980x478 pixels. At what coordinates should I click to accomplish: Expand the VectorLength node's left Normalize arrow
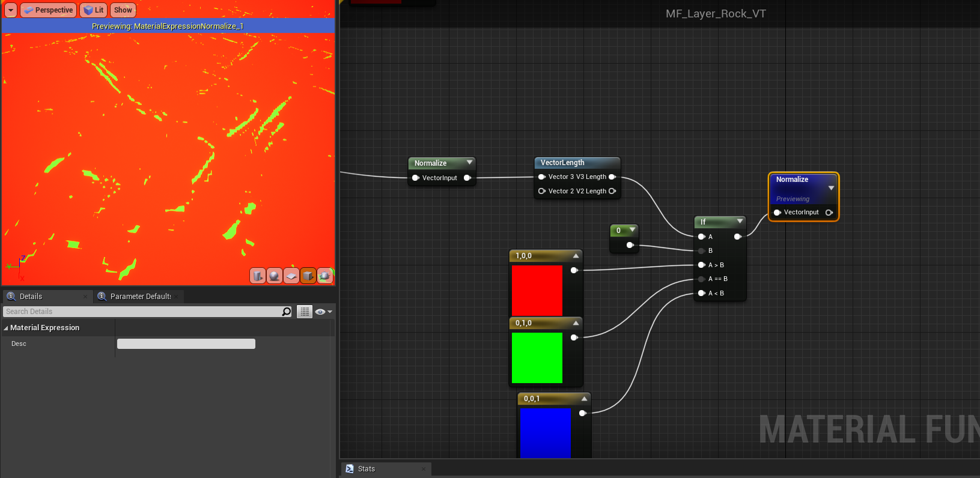469,163
